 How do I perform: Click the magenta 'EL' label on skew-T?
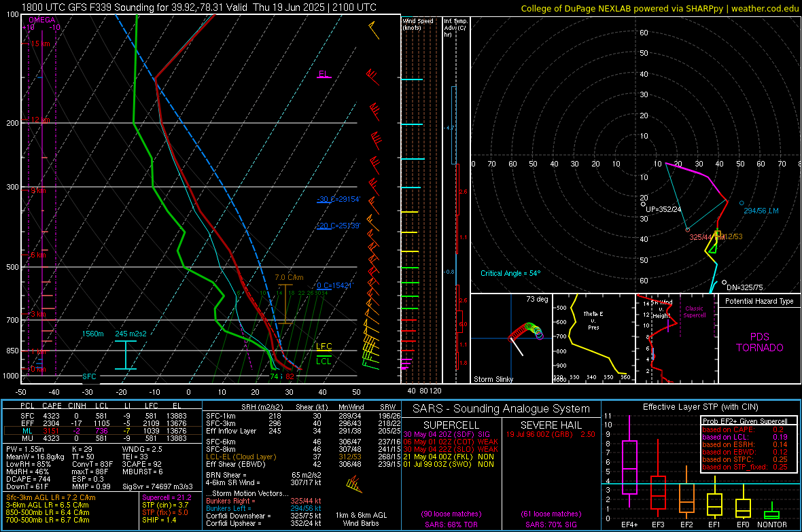324,73
